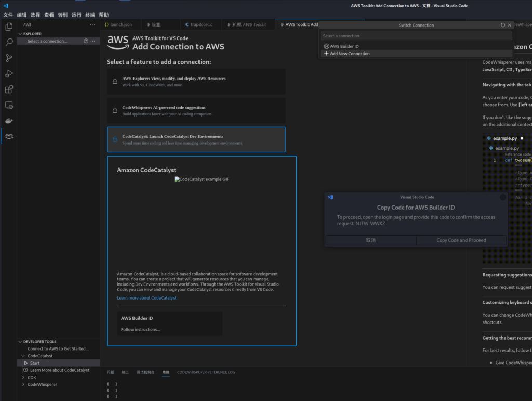Collapse the EXPLORER section in AWS panel
Image resolution: width=532 pixels, height=401 pixels.
tap(20, 34)
